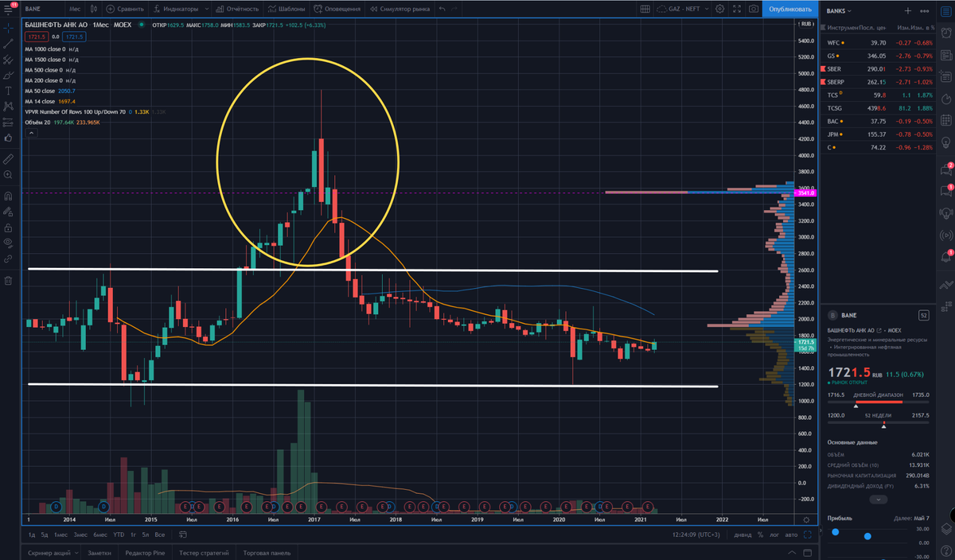Select JPM row in watchlist
Screen dimensions: 955x560
[878, 134]
